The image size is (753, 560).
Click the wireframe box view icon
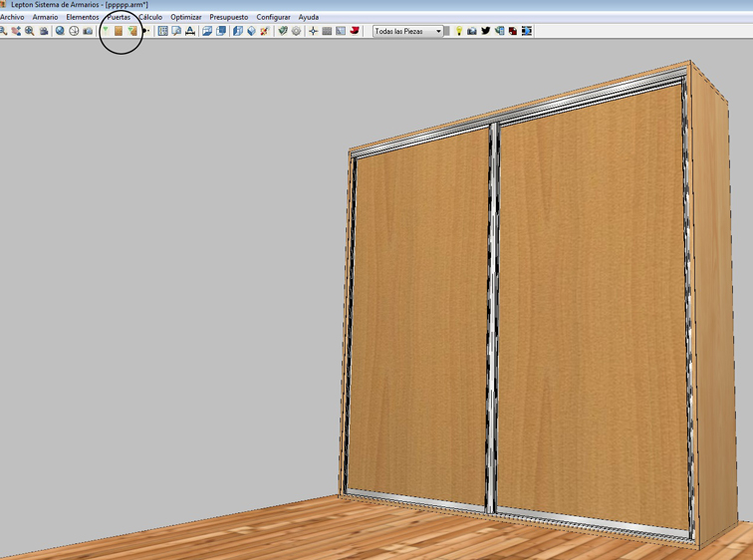[207, 31]
